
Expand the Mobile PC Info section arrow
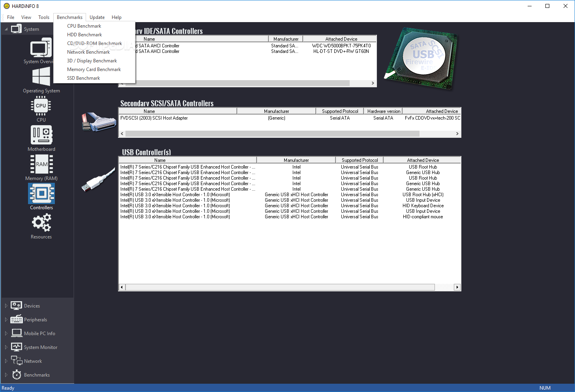pos(6,334)
